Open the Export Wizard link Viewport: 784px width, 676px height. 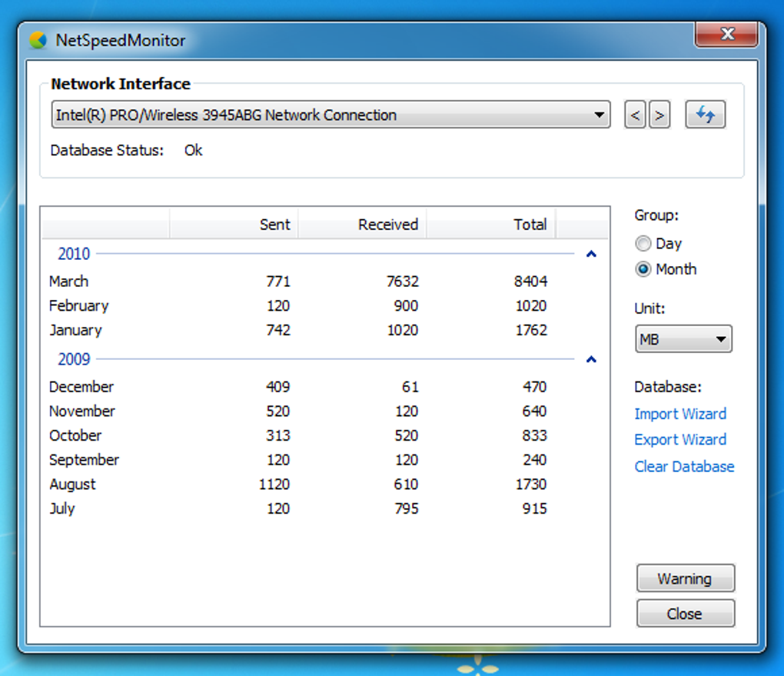pyautogui.click(x=680, y=439)
